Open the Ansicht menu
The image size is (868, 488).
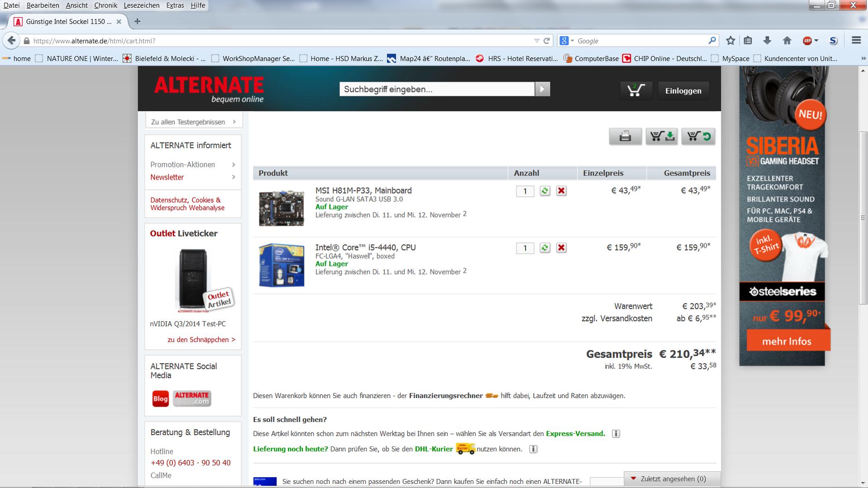(x=77, y=5)
